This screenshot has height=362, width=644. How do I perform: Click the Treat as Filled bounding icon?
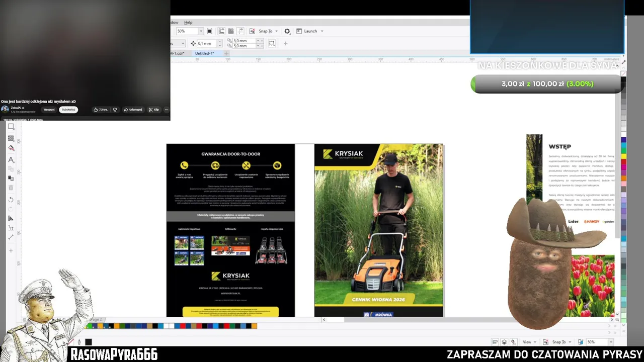[272, 43]
